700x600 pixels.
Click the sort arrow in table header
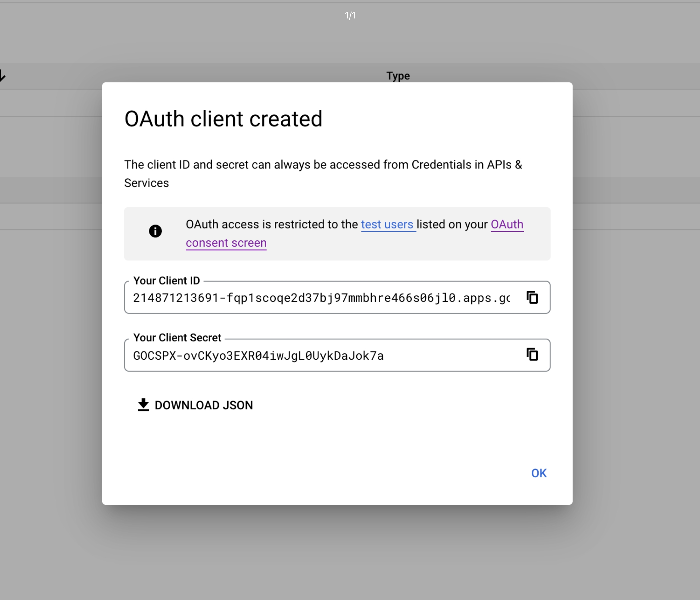(x=2, y=75)
